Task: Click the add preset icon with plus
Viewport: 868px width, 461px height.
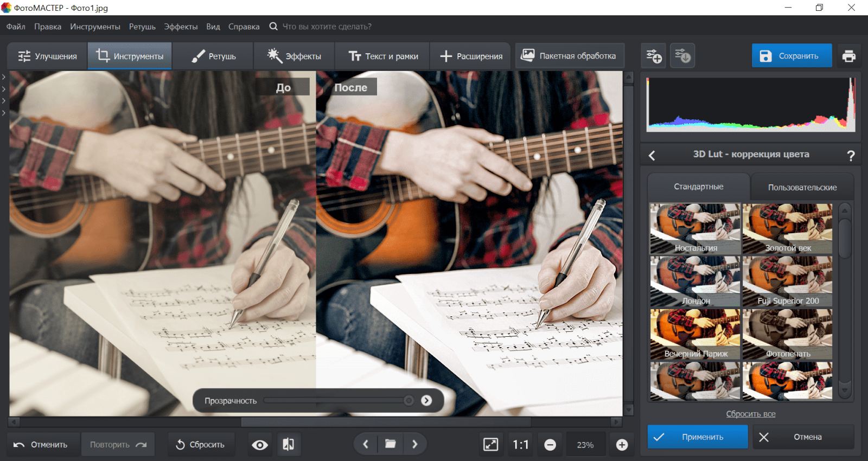Action: pos(654,56)
